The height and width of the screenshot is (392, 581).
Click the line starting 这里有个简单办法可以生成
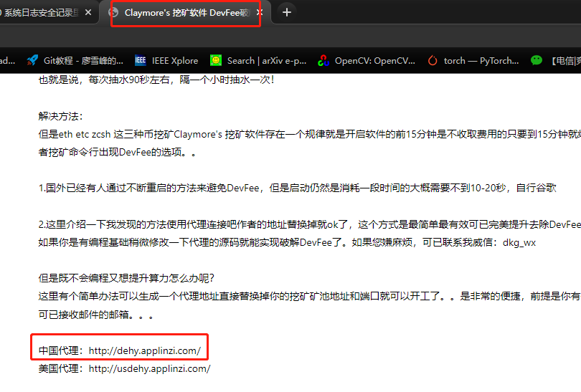point(309,296)
